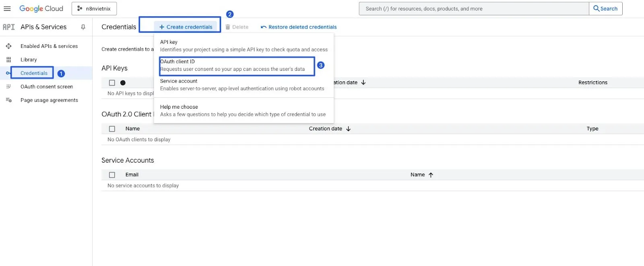Open the n8nvietnix project selector
The image size is (644, 266).
click(94, 8)
